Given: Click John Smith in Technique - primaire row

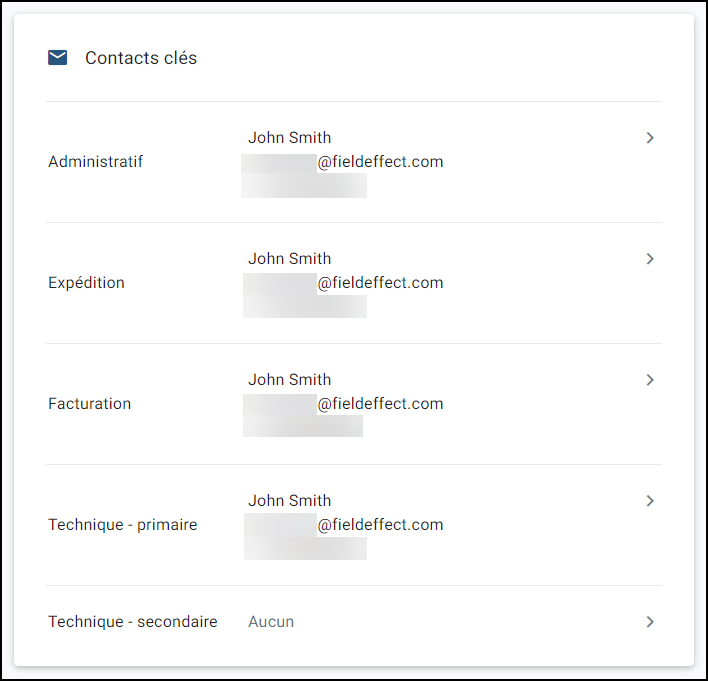Looking at the screenshot, I should (x=289, y=501).
